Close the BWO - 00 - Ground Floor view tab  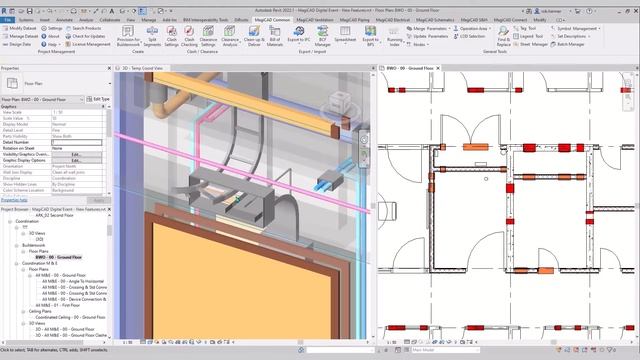click(438, 68)
